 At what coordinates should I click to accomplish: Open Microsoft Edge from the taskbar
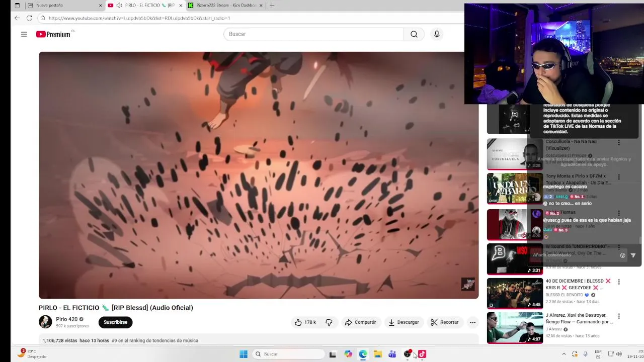pyautogui.click(x=363, y=354)
